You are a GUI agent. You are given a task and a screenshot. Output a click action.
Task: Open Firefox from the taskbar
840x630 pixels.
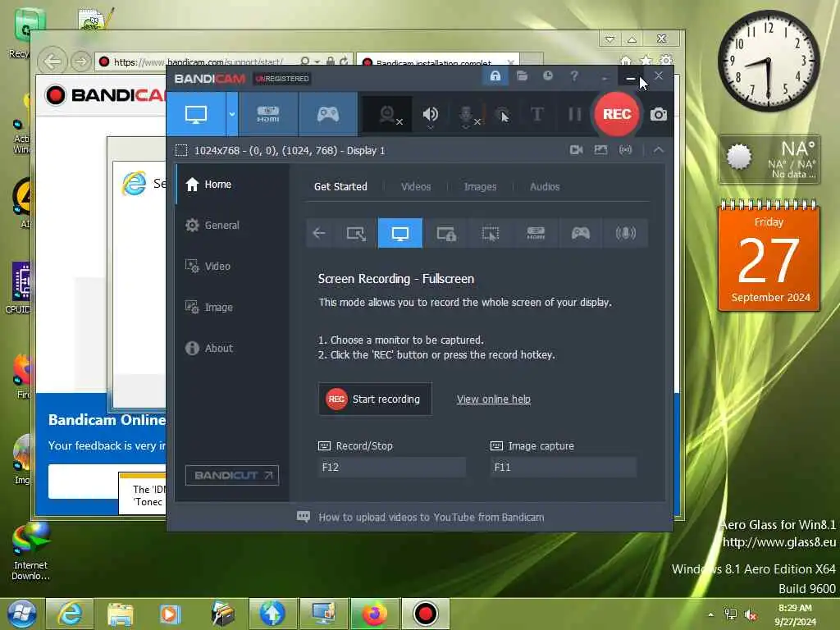point(374,614)
